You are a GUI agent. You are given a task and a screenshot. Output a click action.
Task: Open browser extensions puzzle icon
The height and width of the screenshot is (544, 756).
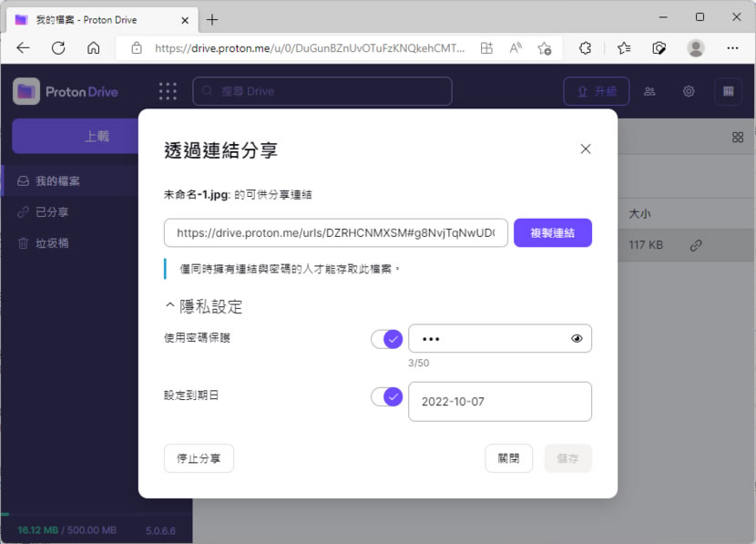point(586,48)
